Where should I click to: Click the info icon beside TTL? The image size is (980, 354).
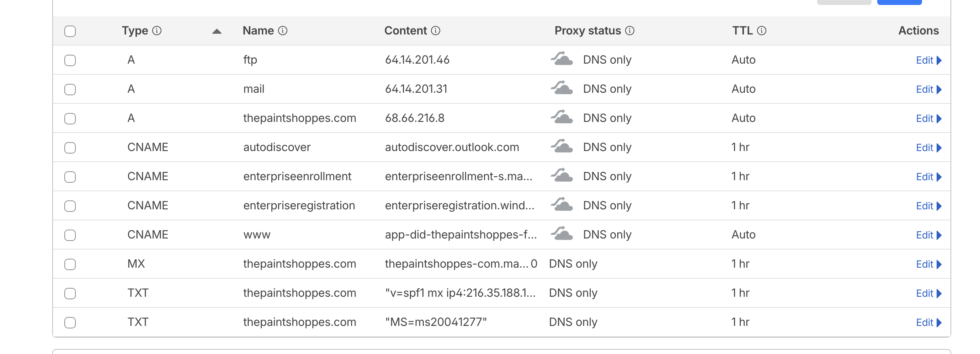click(x=761, y=31)
